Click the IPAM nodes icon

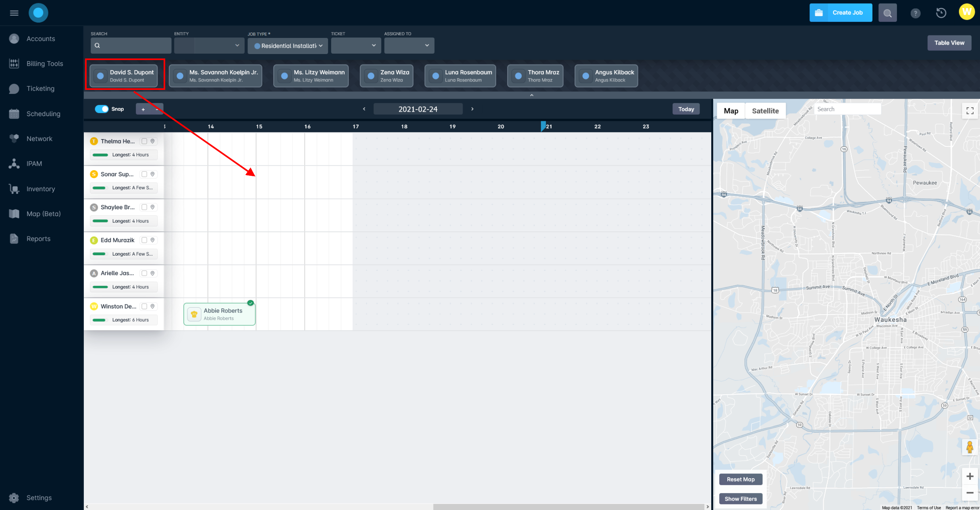(14, 164)
